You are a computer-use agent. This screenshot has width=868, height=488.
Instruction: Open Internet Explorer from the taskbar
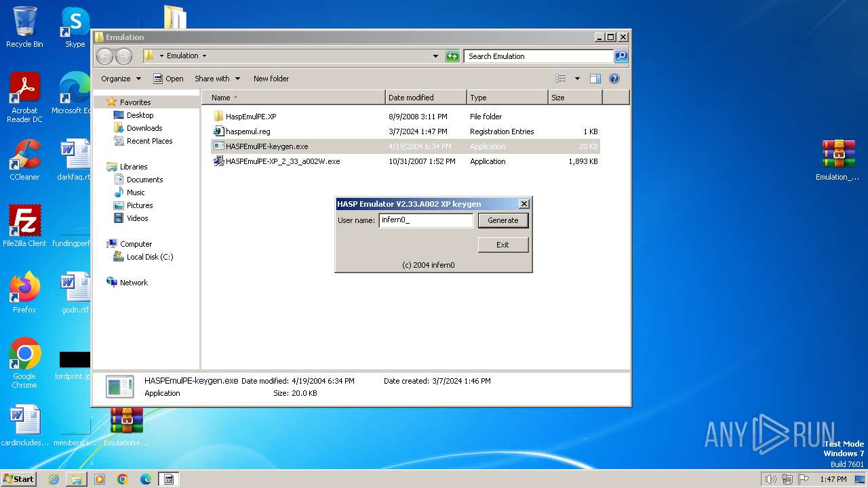pos(54,479)
